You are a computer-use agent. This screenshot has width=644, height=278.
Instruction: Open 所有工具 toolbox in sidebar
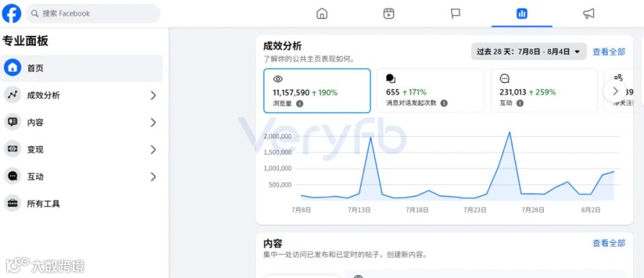tap(82, 203)
